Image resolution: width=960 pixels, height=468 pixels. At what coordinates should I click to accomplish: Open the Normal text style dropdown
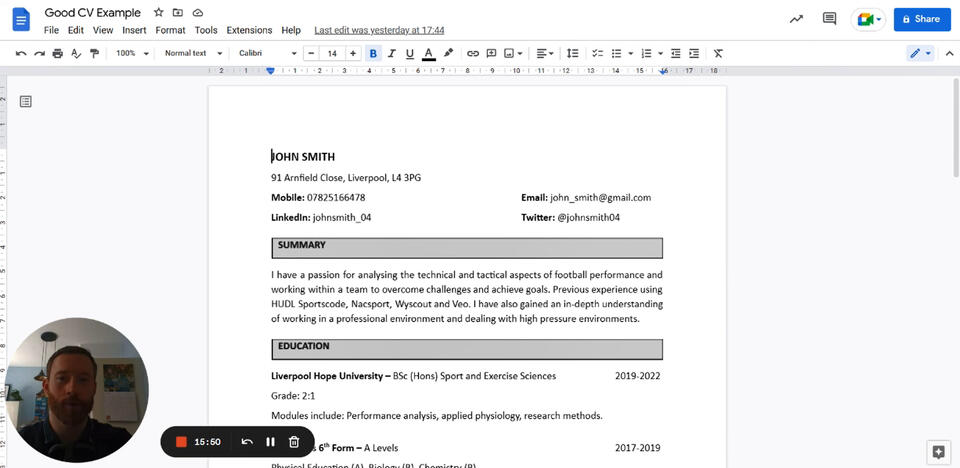(193, 53)
